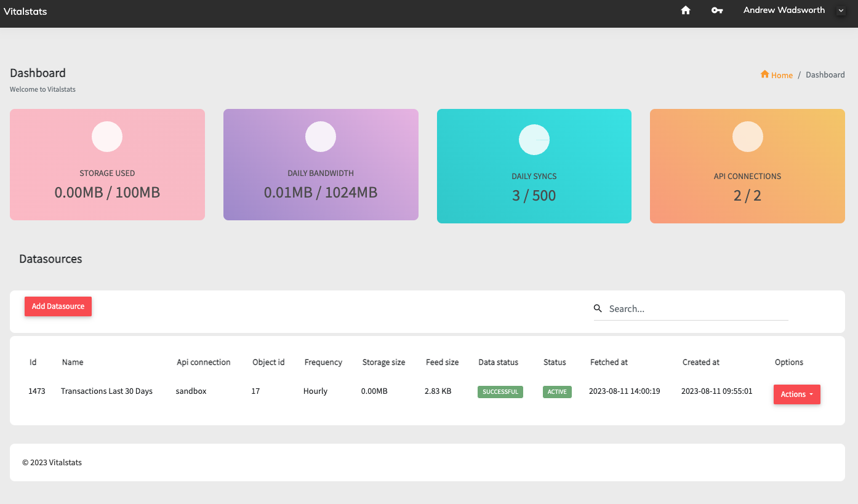Image resolution: width=858 pixels, height=504 pixels.
Task: Open the Actions dropdown for datasource 1473
Action: [x=796, y=394]
